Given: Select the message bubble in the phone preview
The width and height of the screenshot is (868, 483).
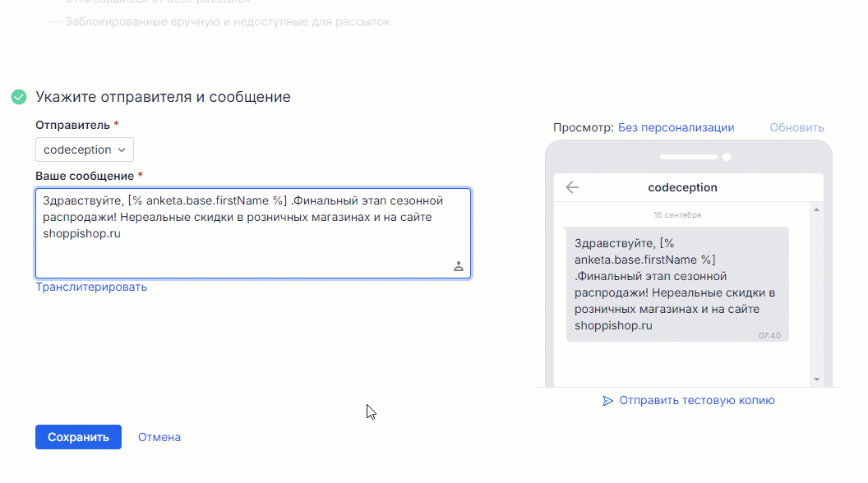Looking at the screenshot, I should pos(676,283).
